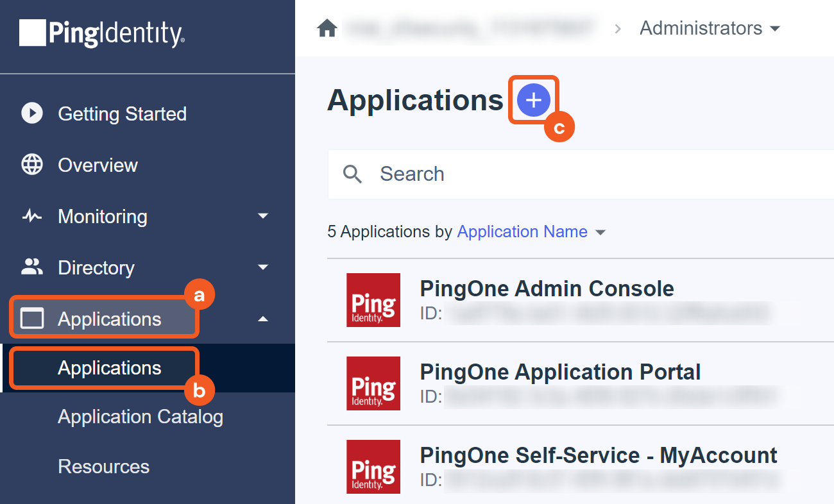834x504 pixels.
Task: Select the Application Catalog menu item
Action: 140,417
